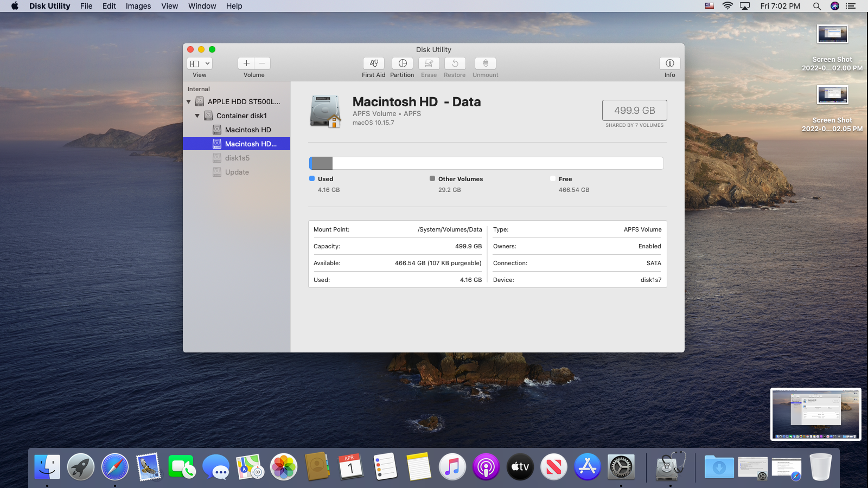Click the gray Other Volumes legend swatch
The height and width of the screenshot is (488, 868).
coord(432,178)
